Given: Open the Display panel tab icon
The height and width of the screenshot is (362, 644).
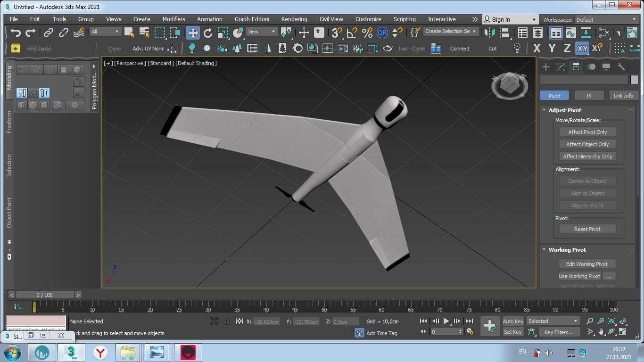Looking at the screenshot, I should (606, 67).
